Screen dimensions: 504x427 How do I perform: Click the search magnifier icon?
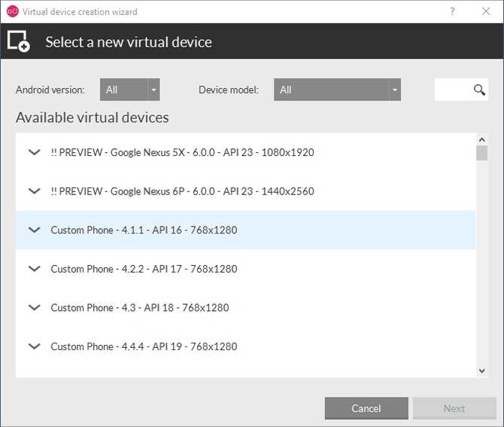pyautogui.click(x=479, y=90)
